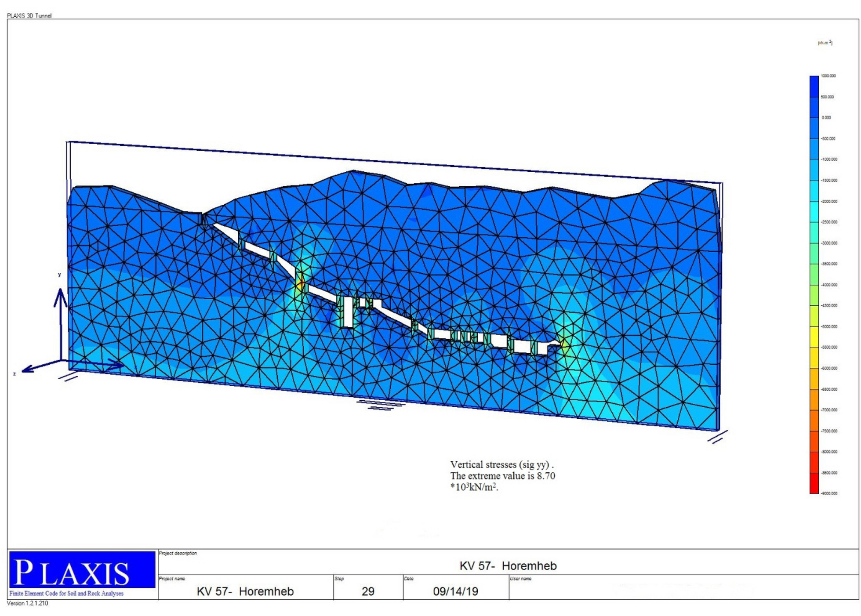The height and width of the screenshot is (616, 861).
Task: Click the red legend band above -9000.000
Action: click(814, 483)
